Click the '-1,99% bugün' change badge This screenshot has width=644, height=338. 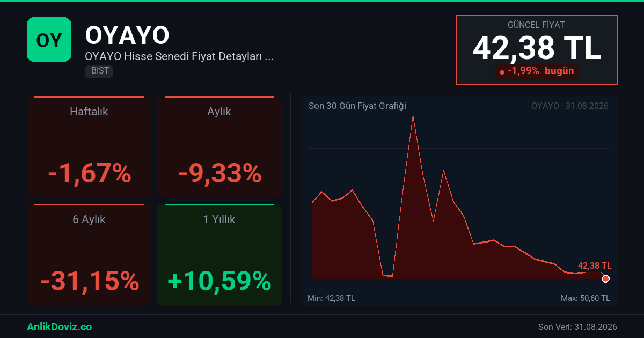click(x=536, y=71)
